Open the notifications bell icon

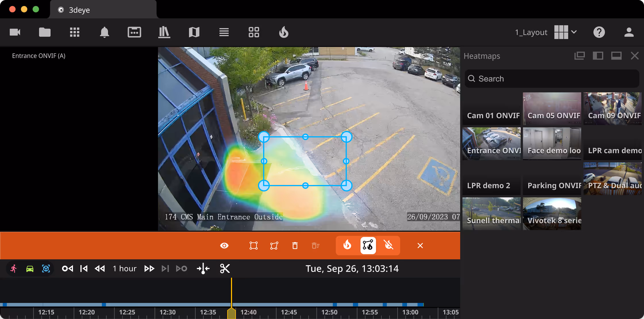click(x=104, y=32)
